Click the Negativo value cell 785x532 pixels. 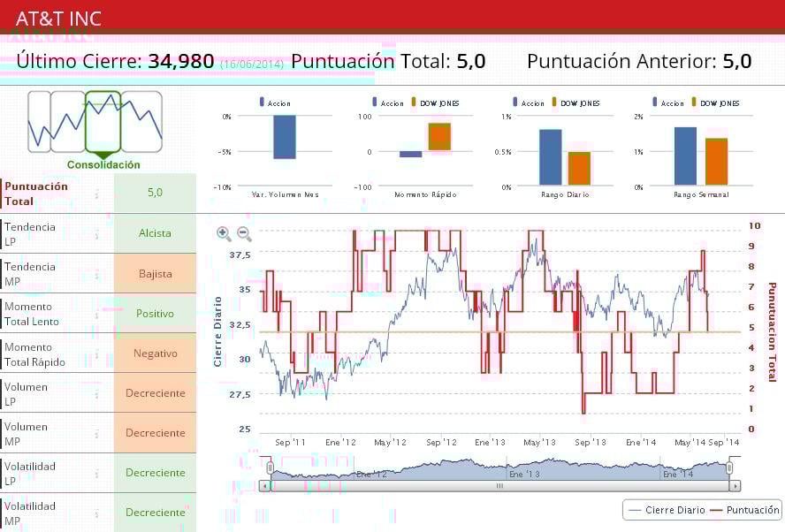pos(156,353)
